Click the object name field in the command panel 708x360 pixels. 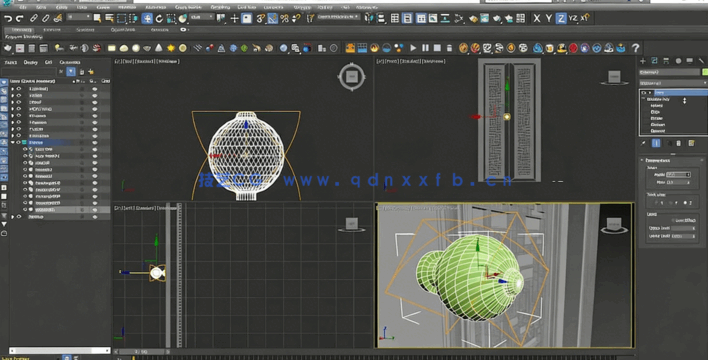[x=670, y=72]
